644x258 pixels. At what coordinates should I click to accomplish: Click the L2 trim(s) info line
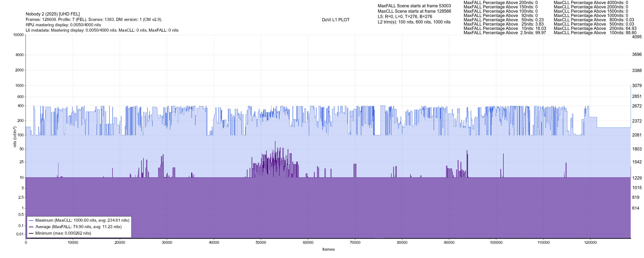pyautogui.click(x=414, y=22)
